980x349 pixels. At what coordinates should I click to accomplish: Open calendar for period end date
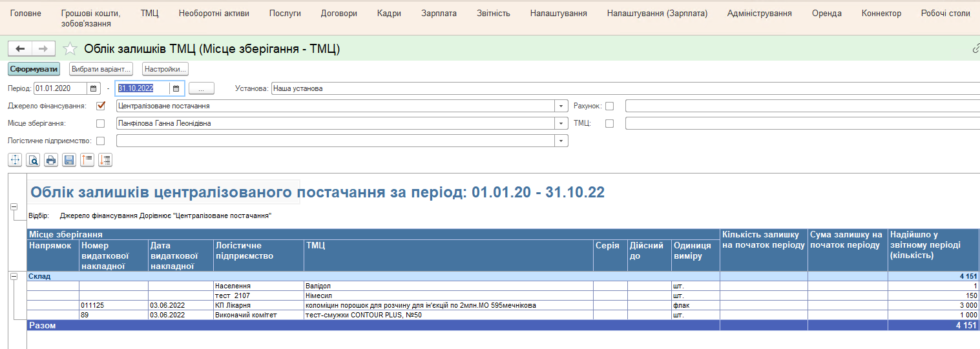click(176, 88)
